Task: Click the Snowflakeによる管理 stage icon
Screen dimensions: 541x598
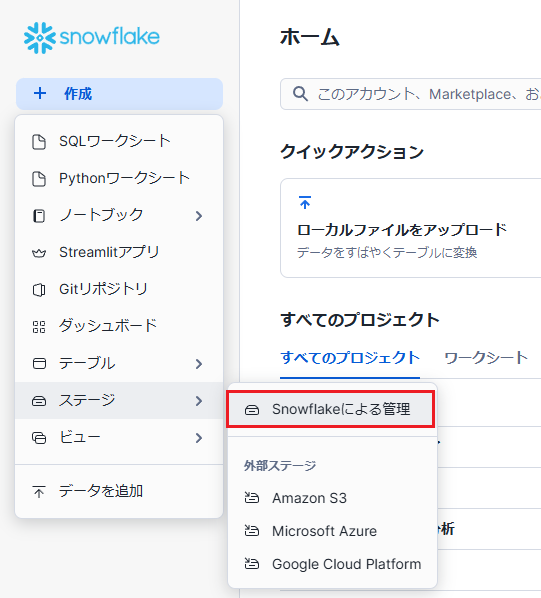Action: (x=252, y=410)
